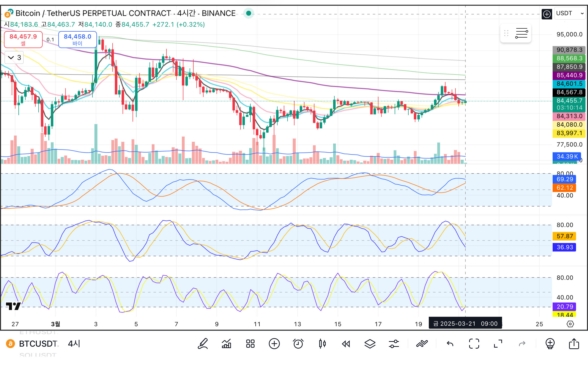Start bar replay with the rewind icon

pyautogui.click(x=346, y=344)
